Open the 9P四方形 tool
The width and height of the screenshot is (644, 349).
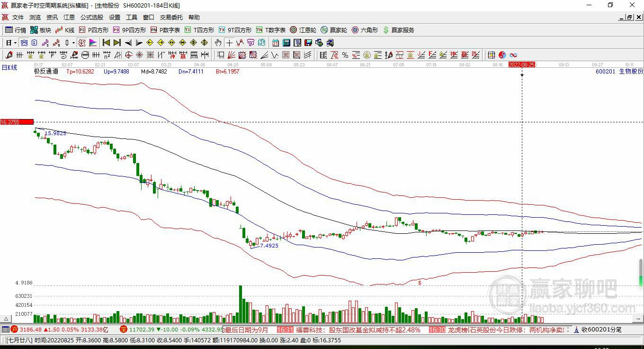point(130,30)
